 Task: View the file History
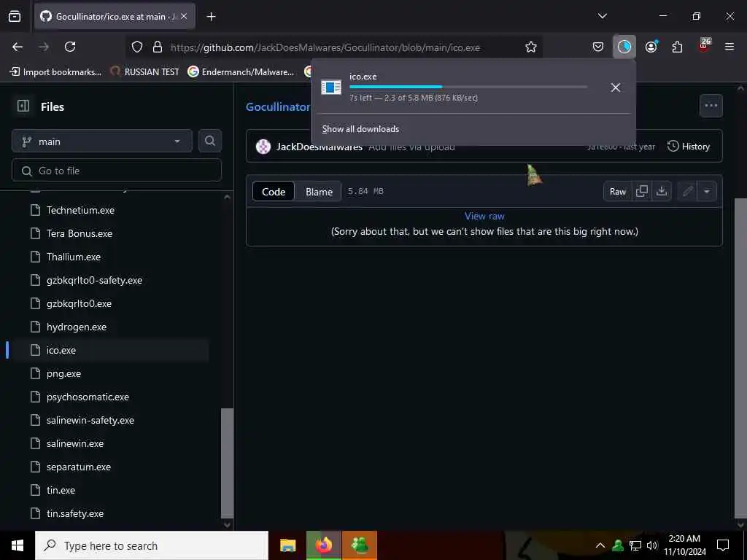coord(689,146)
